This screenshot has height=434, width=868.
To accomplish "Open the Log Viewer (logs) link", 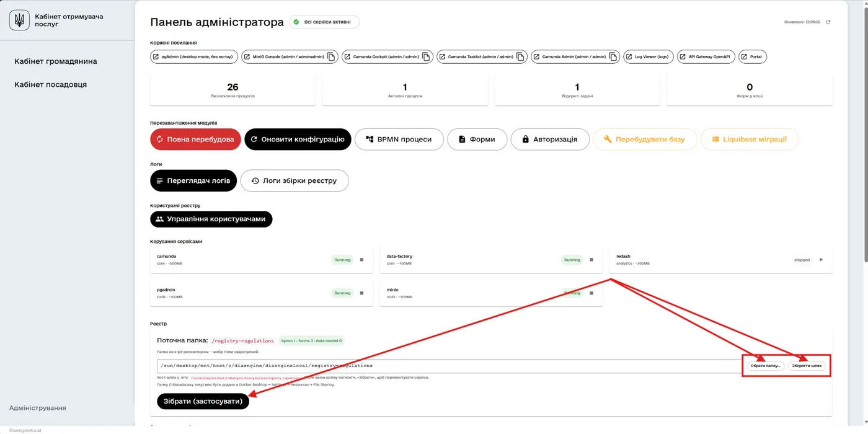I will [x=648, y=57].
